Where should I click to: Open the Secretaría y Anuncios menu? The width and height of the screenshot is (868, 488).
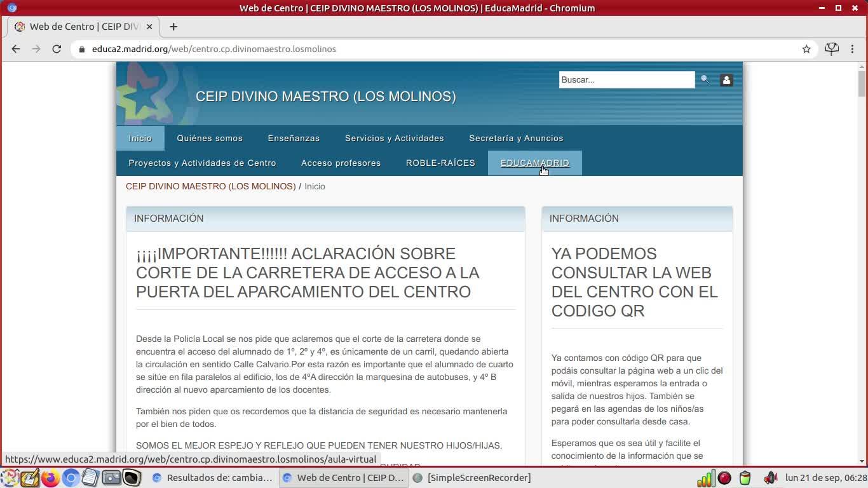(516, 138)
